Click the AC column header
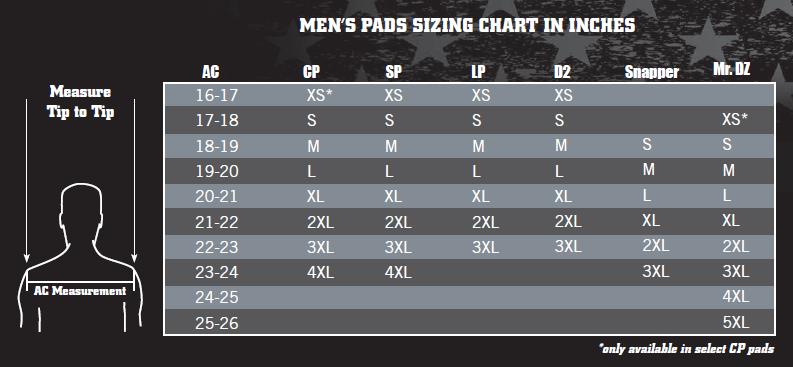 [x=210, y=72]
